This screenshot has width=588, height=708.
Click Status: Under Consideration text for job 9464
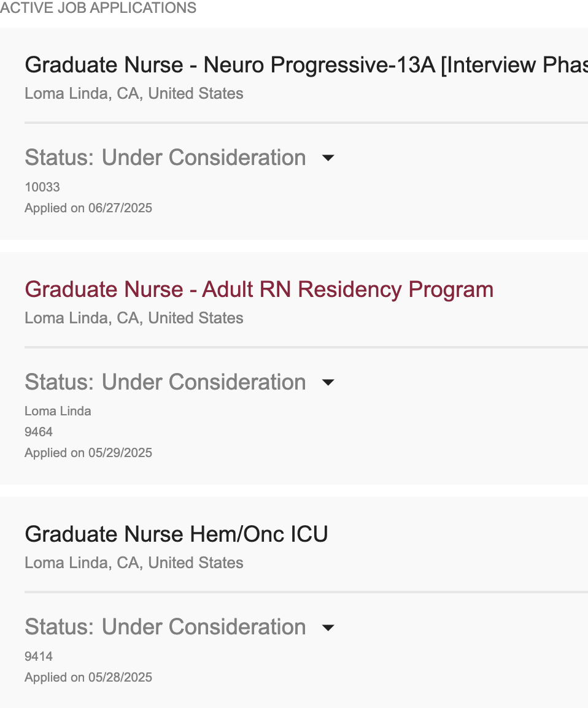coord(165,382)
